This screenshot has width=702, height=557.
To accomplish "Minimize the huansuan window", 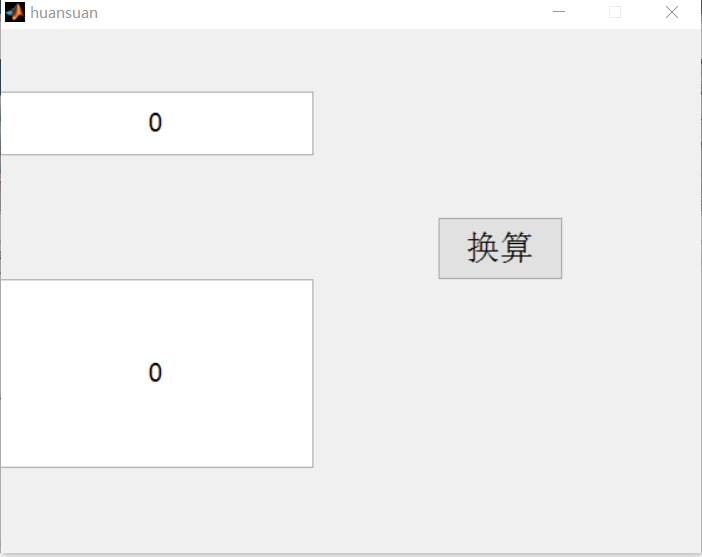I will [559, 12].
